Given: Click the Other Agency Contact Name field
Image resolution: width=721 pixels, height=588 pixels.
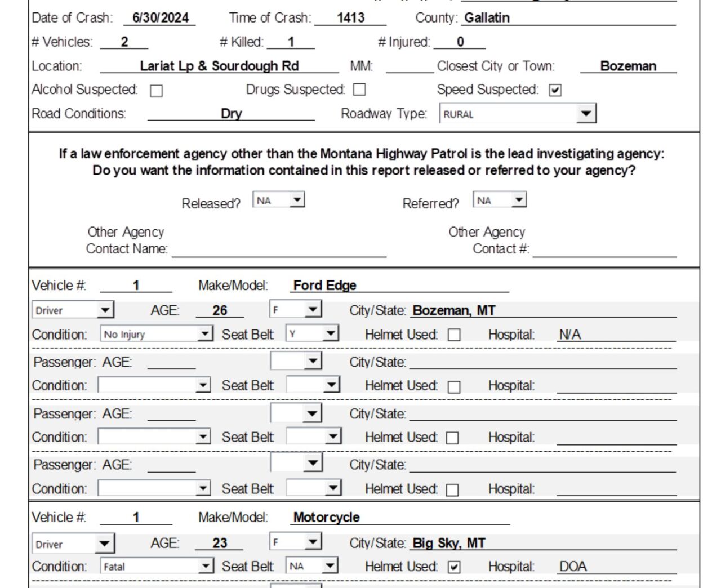Looking at the screenshot, I should pyautogui.click(x=279, y=249).
